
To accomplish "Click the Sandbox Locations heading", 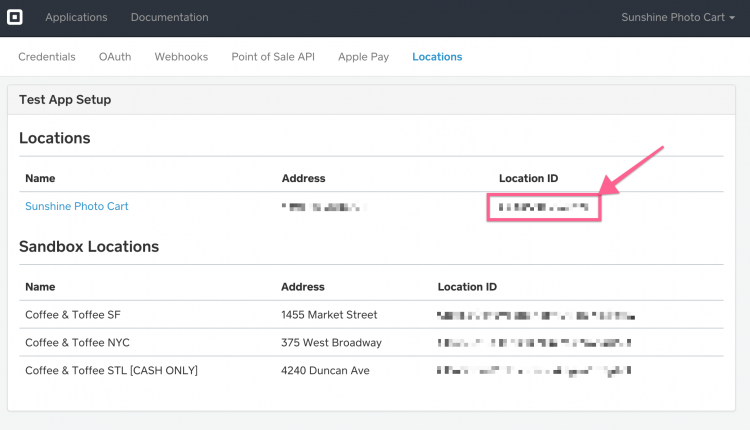I will [89, 246].
